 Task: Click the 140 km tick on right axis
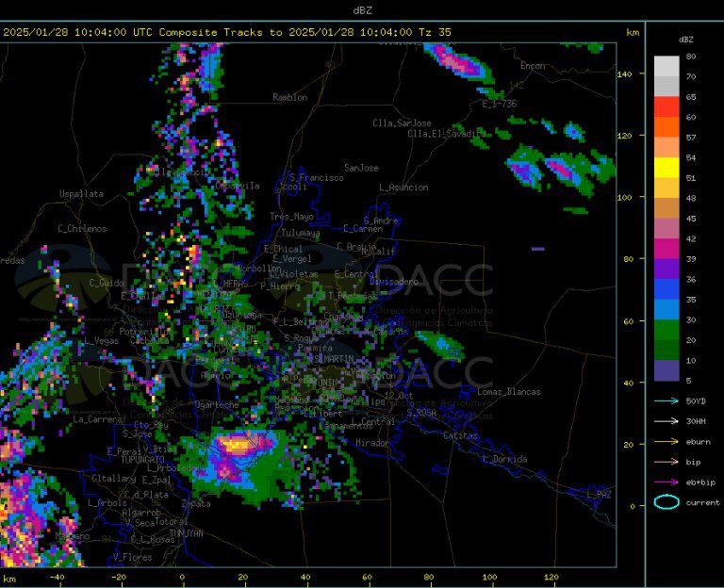(625, 74)
